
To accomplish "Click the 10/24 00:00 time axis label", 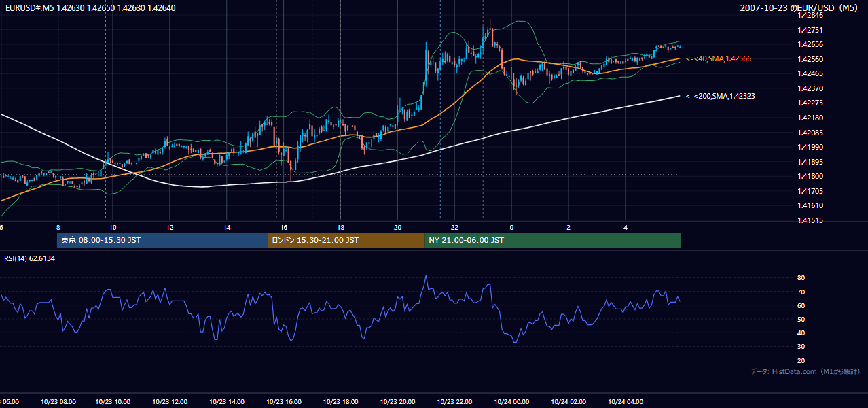I will (512, 402).
